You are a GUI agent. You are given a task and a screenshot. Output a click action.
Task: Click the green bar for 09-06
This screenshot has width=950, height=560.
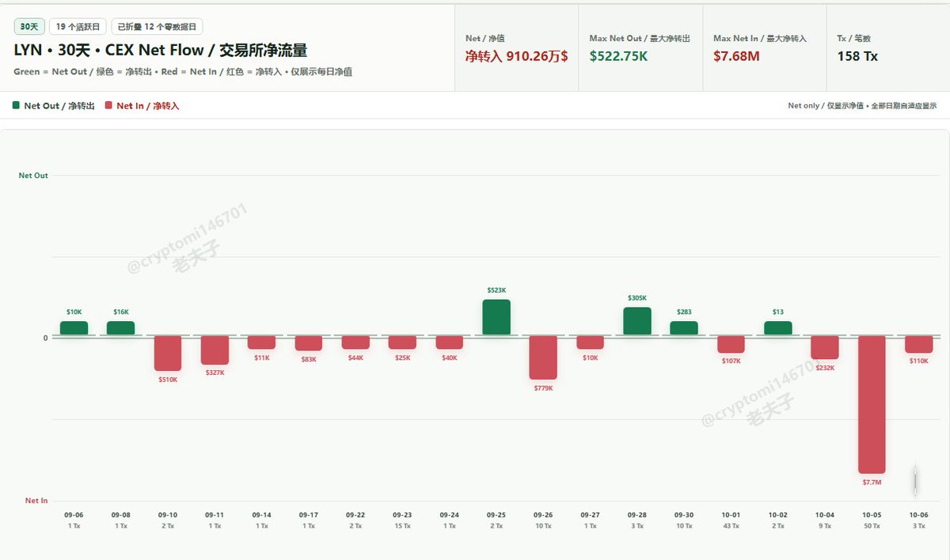point(74,327)
